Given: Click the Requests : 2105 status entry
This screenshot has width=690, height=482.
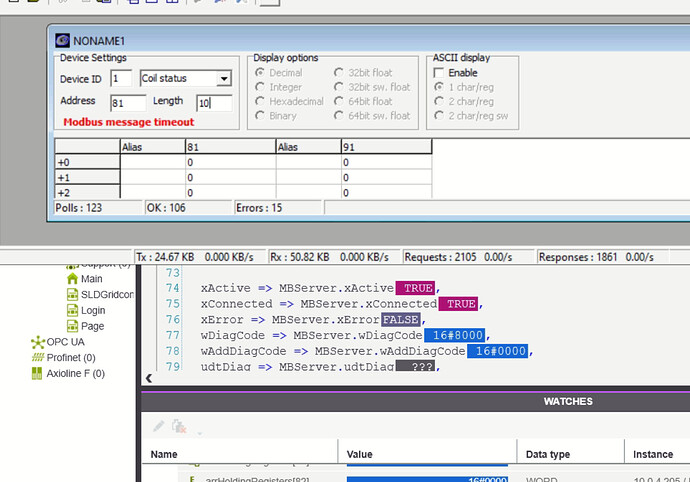Looking at the screenshot, I should coord(468,257).
